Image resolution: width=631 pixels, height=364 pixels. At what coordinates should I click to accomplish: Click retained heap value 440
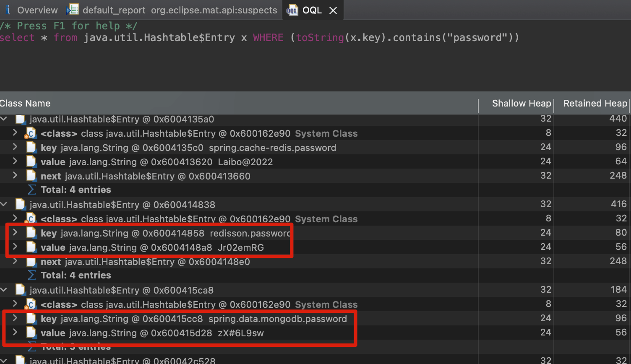pos(618,119)
